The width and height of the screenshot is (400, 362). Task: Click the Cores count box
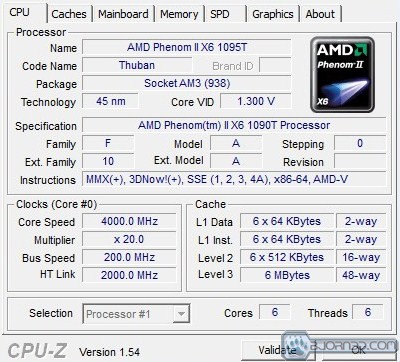[x=275, y=312]
